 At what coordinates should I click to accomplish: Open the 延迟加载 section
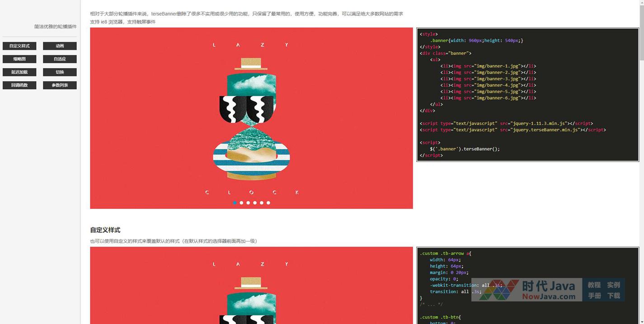(x=19, y=72)
